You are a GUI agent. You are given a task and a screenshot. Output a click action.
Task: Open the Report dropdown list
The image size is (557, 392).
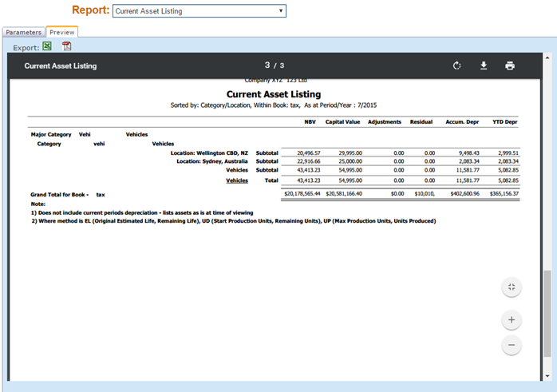pyautogui.click(x=199, y=11)
